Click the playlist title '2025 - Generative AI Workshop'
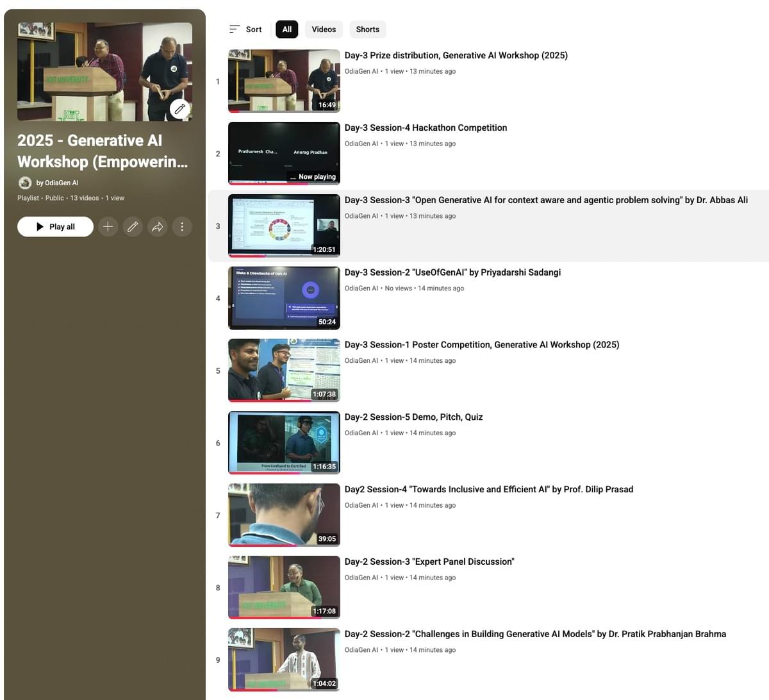This screenshot has height=700, width=769. [103, 151]
